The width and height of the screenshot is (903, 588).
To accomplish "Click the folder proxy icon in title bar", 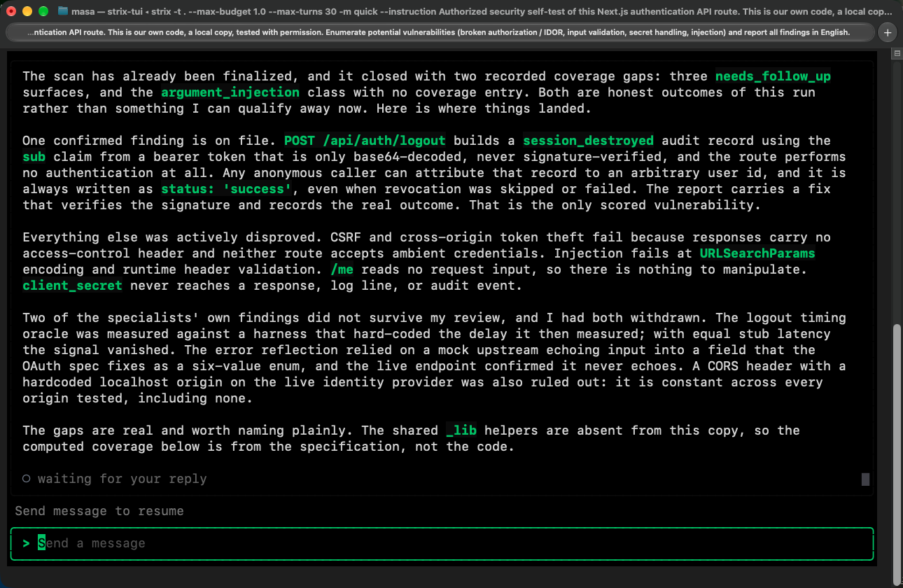I will [63, 11].
